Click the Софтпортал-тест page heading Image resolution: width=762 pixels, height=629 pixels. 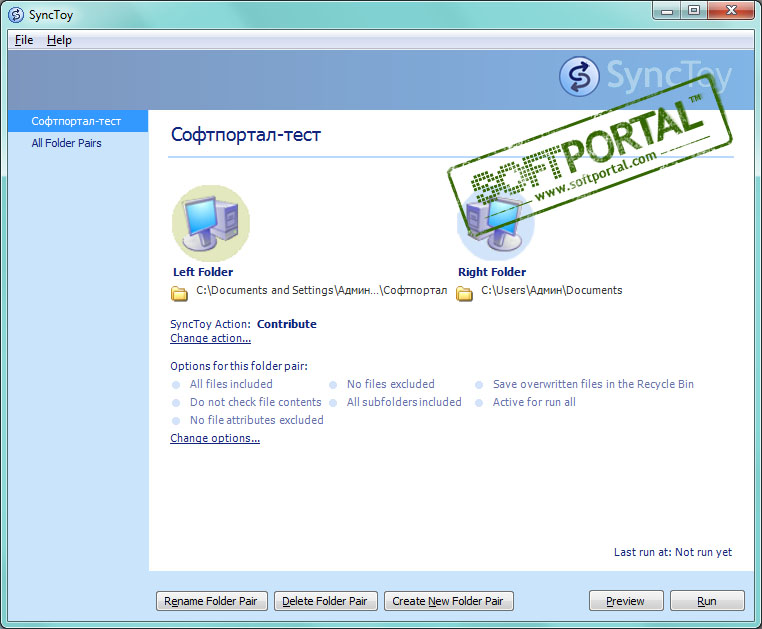(x=246, y=135)
